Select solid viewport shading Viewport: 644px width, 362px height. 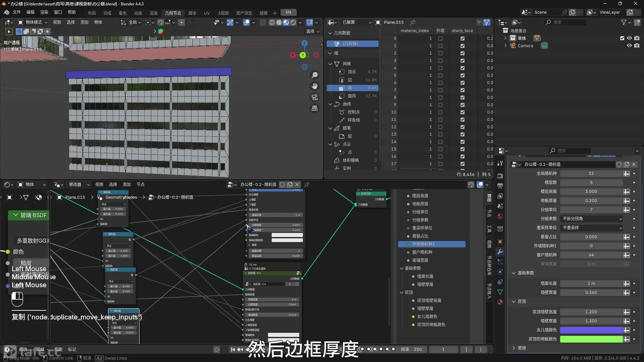point(279,22)
